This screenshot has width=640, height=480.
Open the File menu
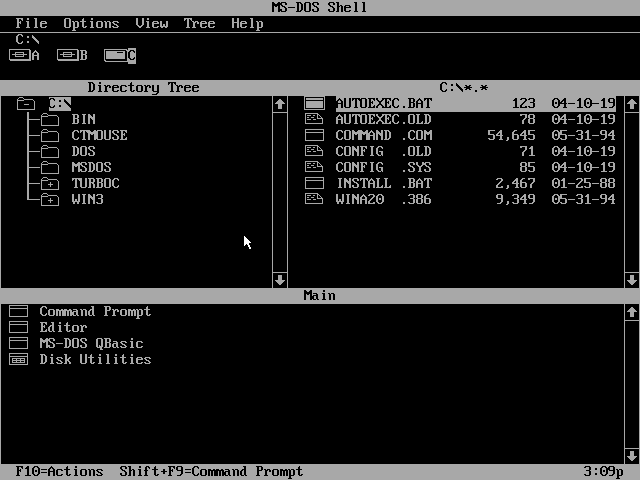coord(31,23)
